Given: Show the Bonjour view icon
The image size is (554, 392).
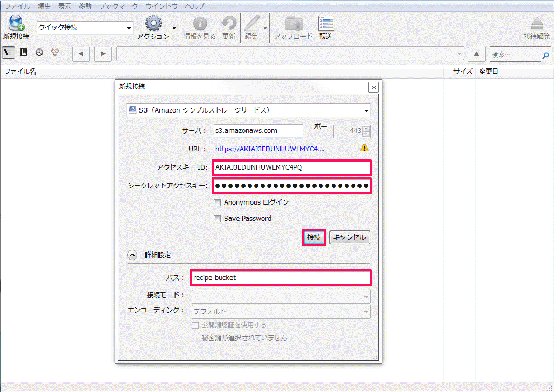Looking at the screenshot, I should (55, 53).
